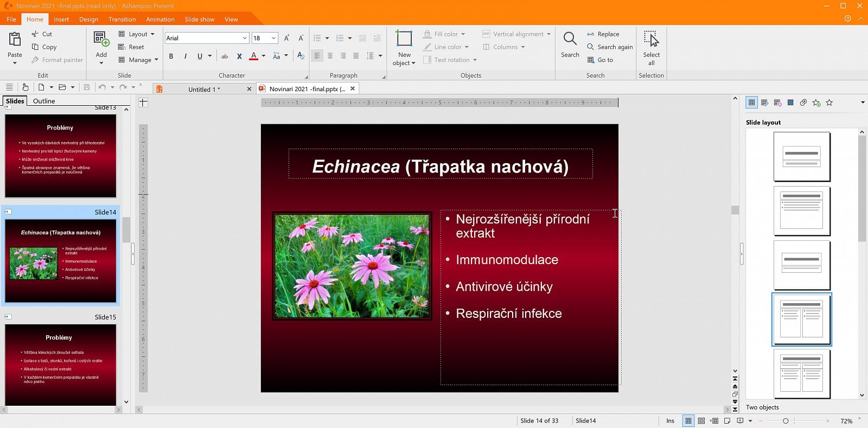This screenshot has height=428, width=868.
Task: Click the Copy icon
Action: click(x=35, y=47)
